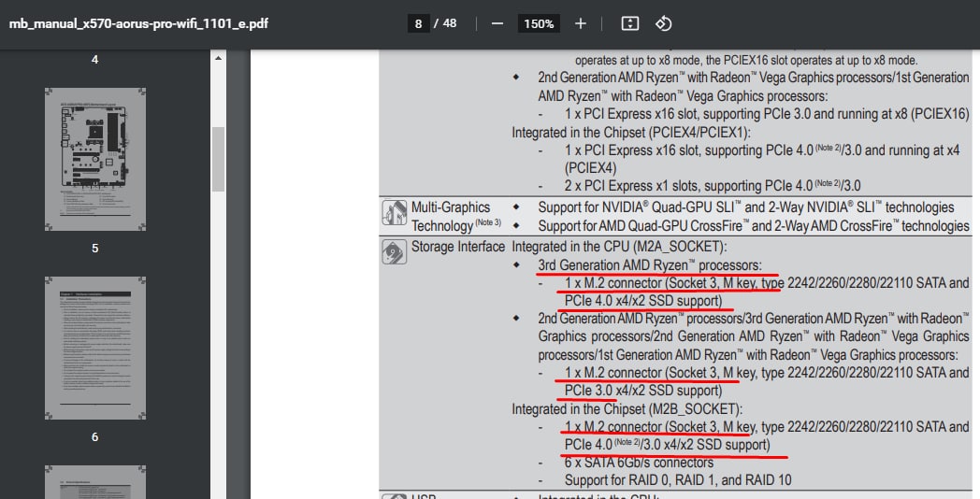Click the sidebar scrollbar up arrow
Viewport: 980px width, 499px height.
(x=218, y=58)
